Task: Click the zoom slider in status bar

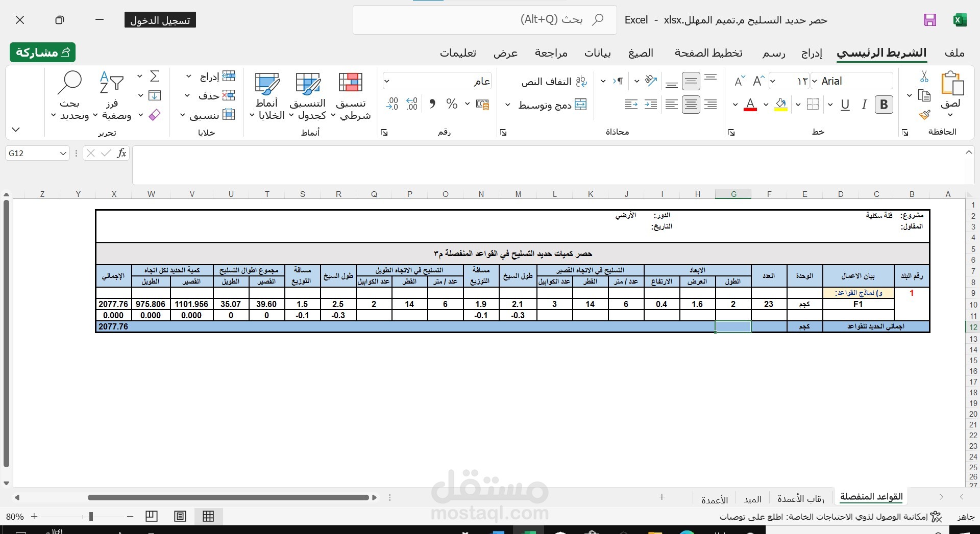Action: point(90,517)
